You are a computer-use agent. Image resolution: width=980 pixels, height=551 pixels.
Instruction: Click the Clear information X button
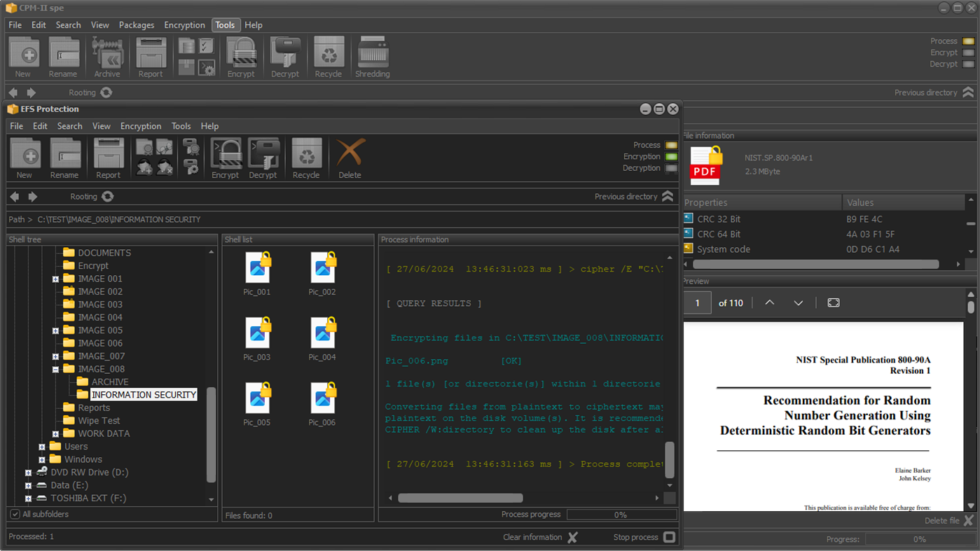(572, 537)
